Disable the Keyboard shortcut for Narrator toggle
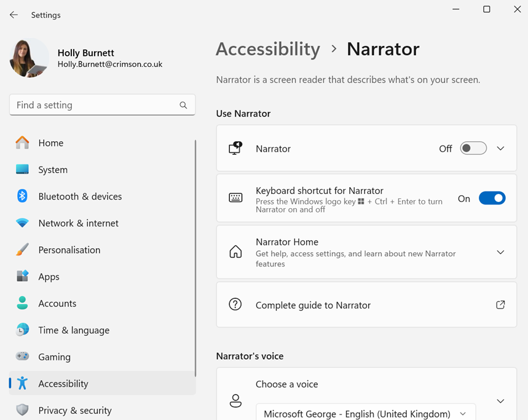The height and width of the screenshot is (420, 528). pos(492,198)
